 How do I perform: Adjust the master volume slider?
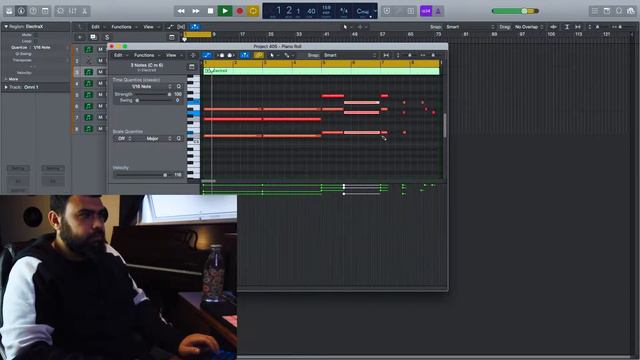(515, 11)
